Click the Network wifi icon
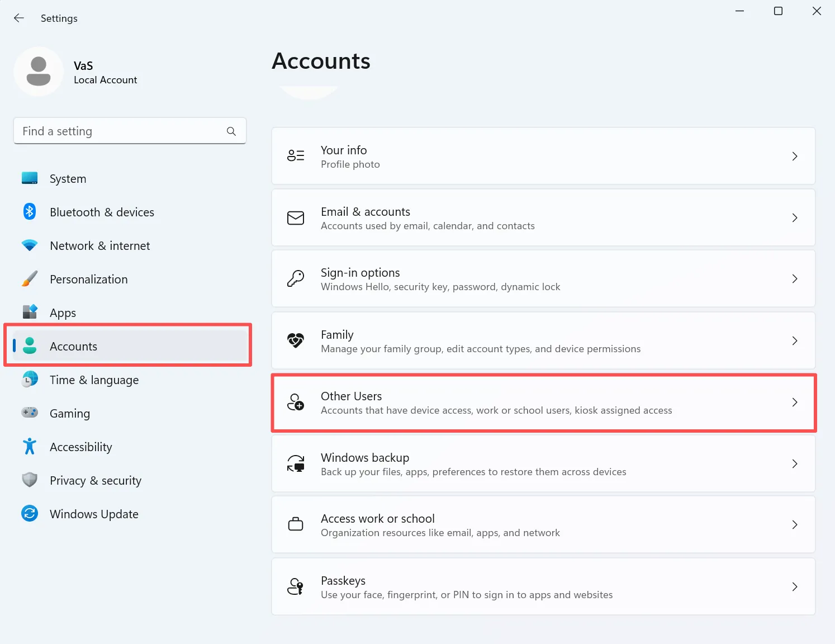The width and height of the screenshot is (835, 644). click(30, 245)
